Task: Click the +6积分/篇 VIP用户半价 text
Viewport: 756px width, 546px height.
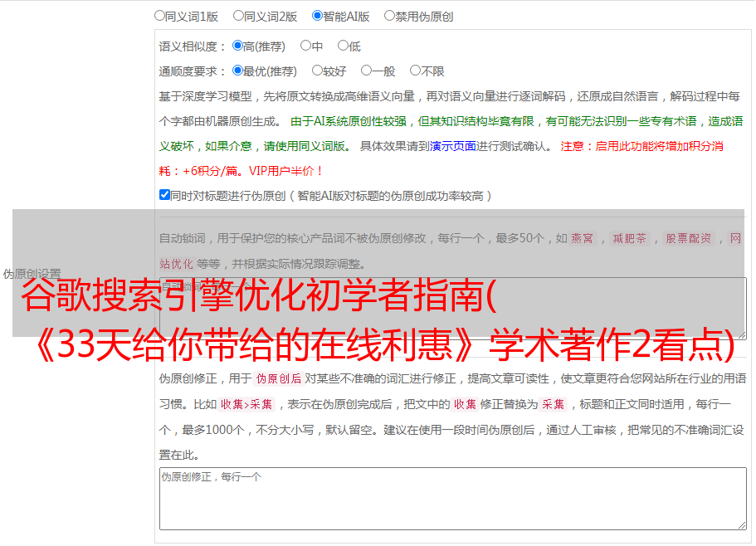Action: point(252,171)
